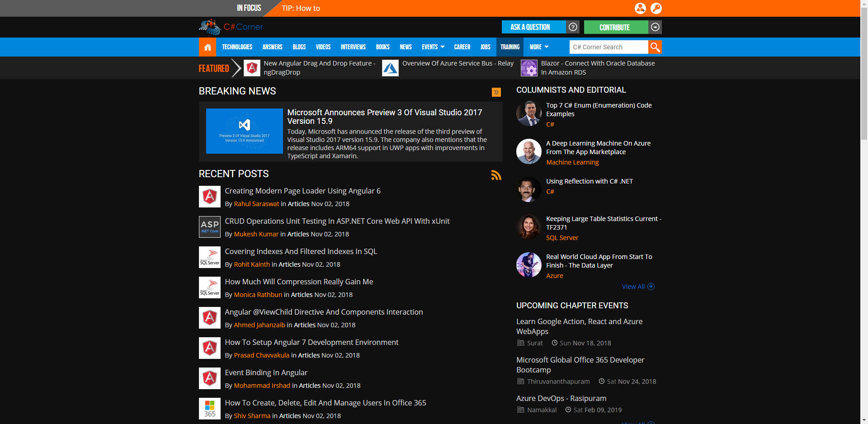Viewport: 868px width, 424px height.
Task: Click author photo beside Keeping Large Table Statistics
Action: 529,227
